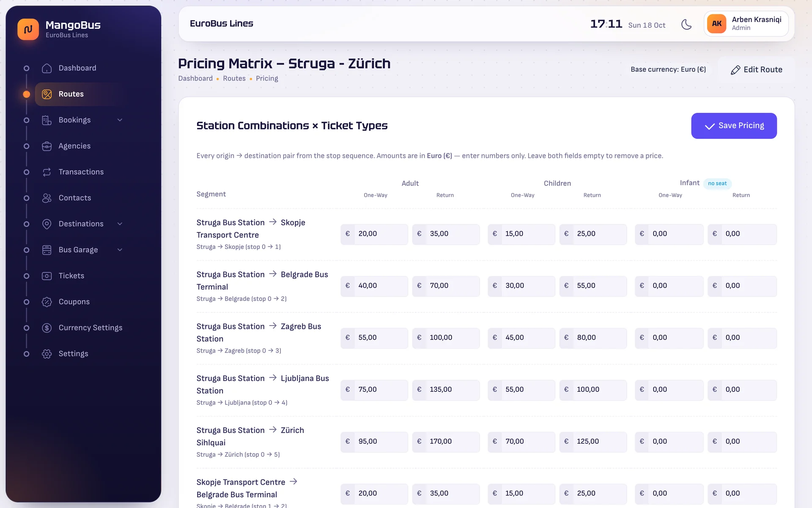Click the Edit Route button
This screenshot has height=508, width=812.
pos(756,70)
